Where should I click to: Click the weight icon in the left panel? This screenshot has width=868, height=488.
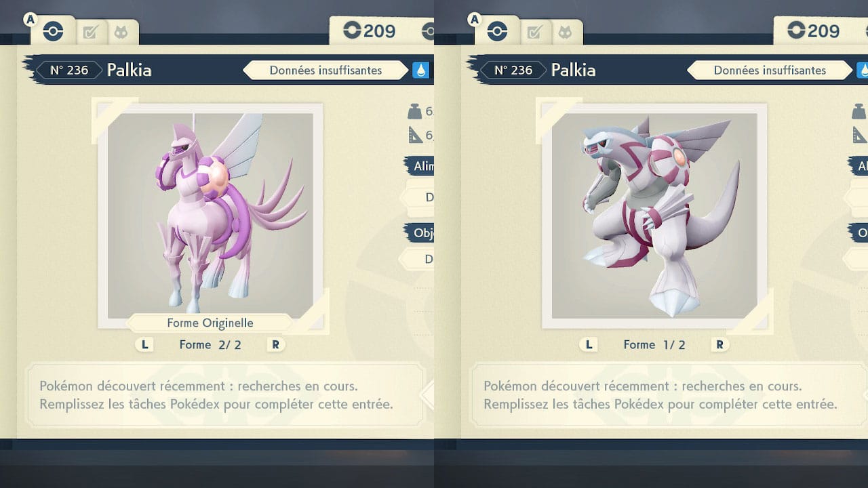(x=415, y=112)
